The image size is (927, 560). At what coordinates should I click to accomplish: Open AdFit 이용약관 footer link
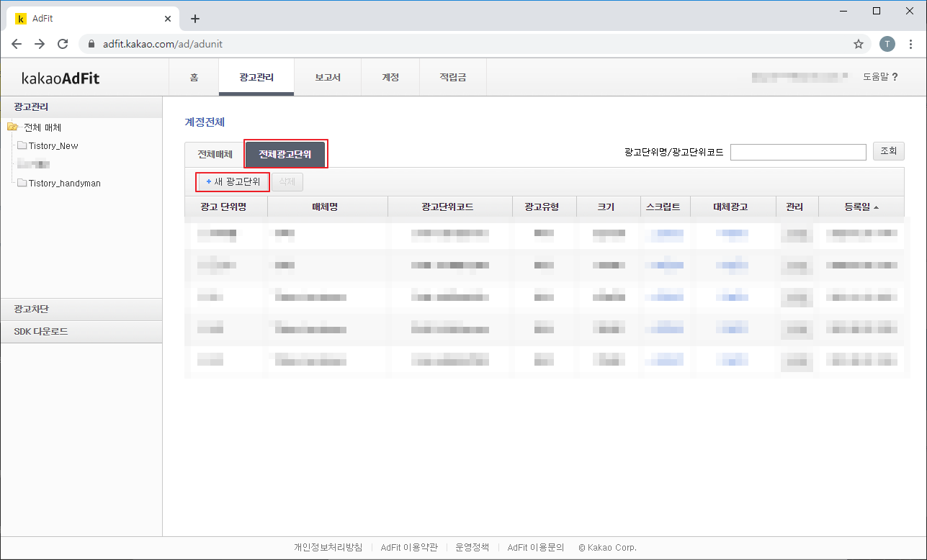(x=408, y=547)
